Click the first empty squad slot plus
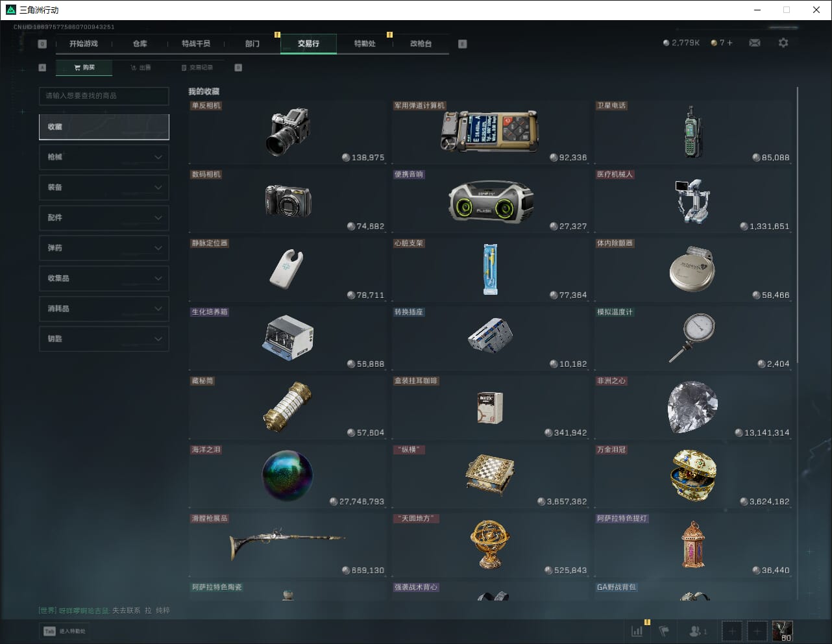The width and height of the screenshot is (832, 644). click(x=731, y=631)
